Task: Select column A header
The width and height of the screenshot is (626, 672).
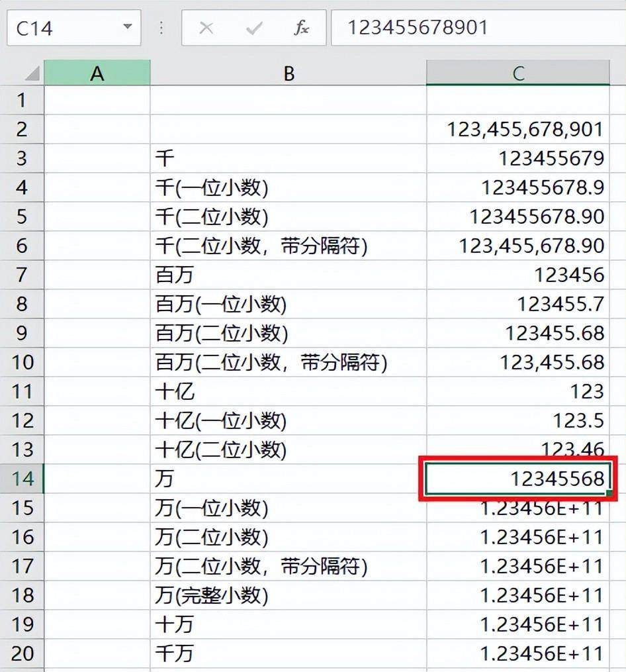Action: (97, 73)
